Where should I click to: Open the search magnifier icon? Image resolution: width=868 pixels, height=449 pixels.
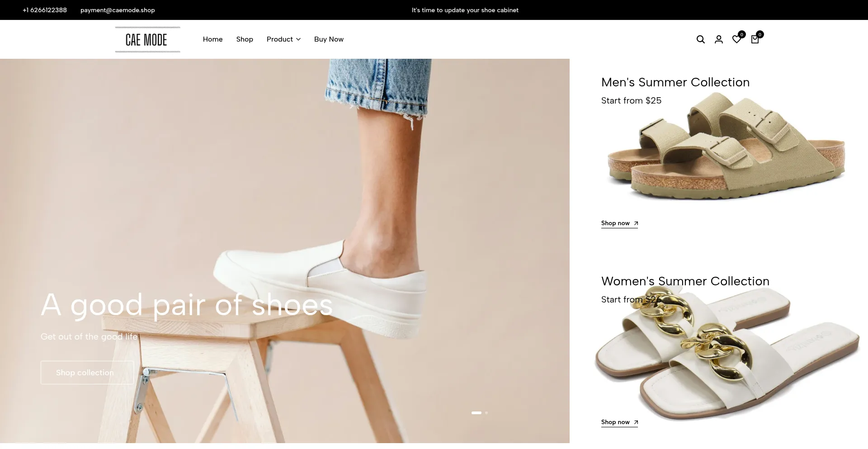coord(700,39)
